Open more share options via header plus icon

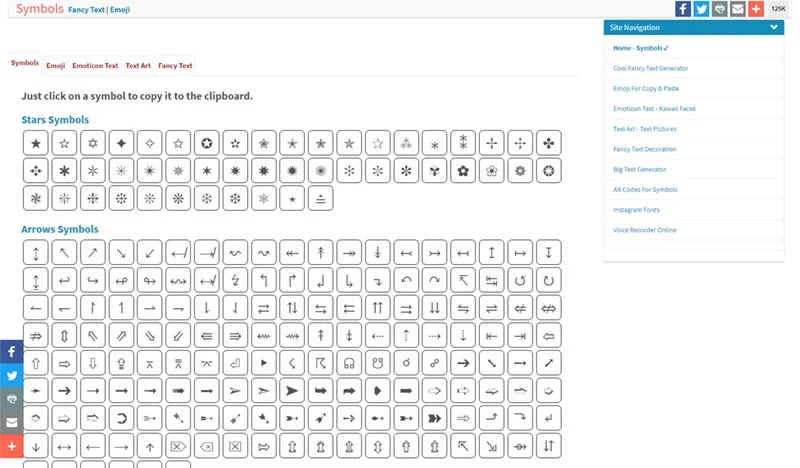[x=756, y=9]
